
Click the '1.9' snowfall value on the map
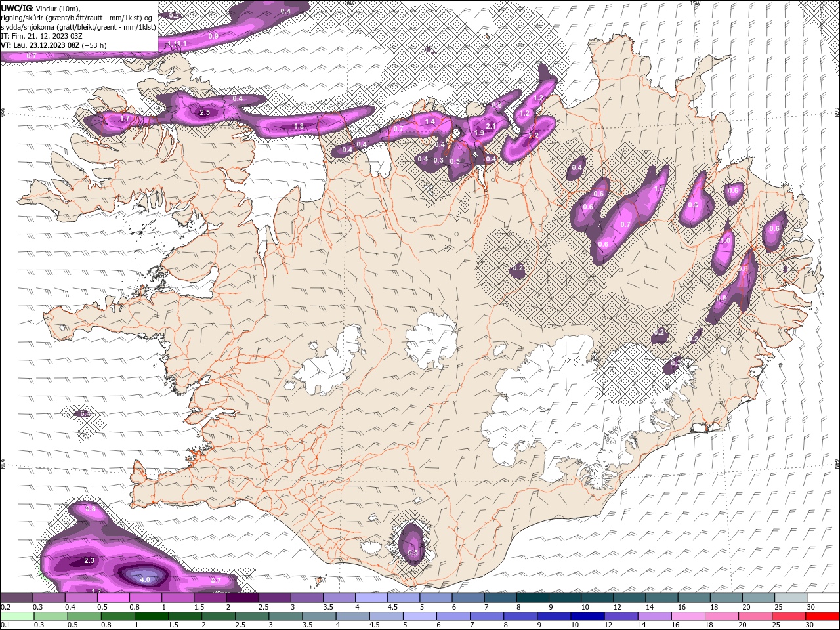[479, 133]
